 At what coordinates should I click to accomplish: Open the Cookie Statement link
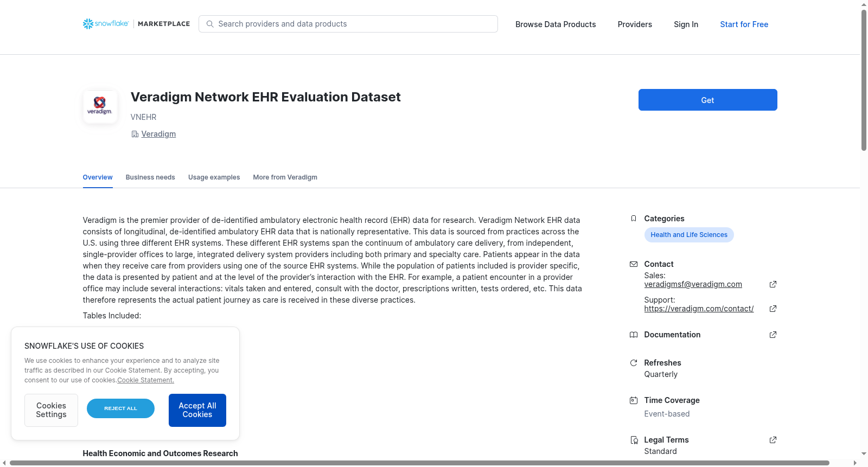tap(145, 380)
